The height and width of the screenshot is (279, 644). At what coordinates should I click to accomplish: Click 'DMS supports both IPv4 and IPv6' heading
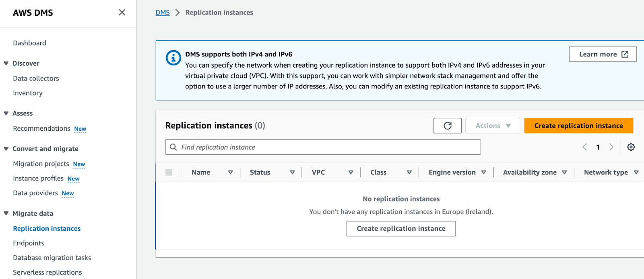tap(239, 54)
